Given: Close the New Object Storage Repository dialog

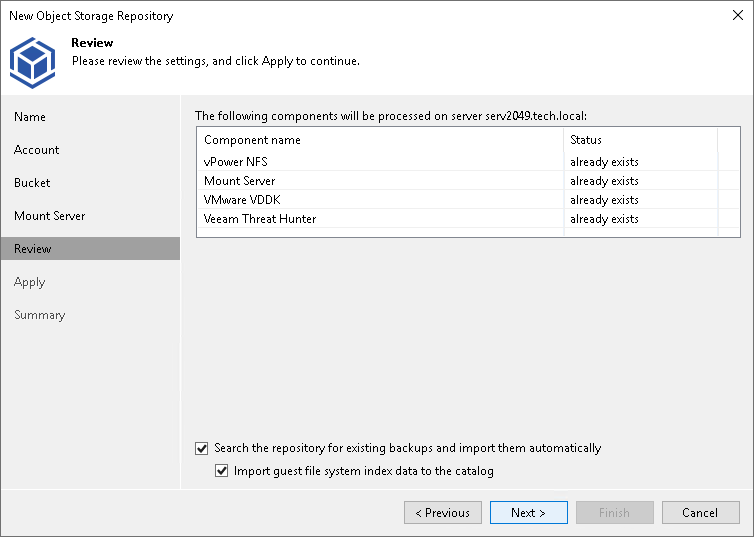Looking at the screenshot, I should pyautogui.click(x=738, y=15).
